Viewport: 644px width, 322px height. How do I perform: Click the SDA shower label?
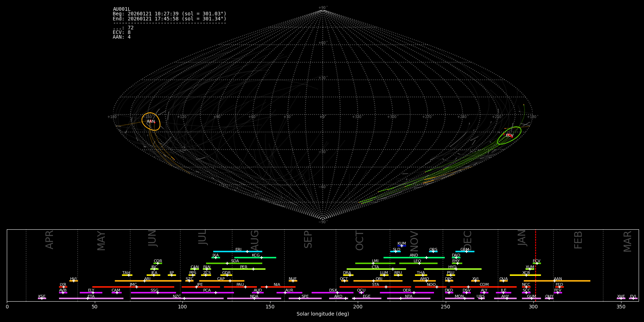tap(235, 261)
